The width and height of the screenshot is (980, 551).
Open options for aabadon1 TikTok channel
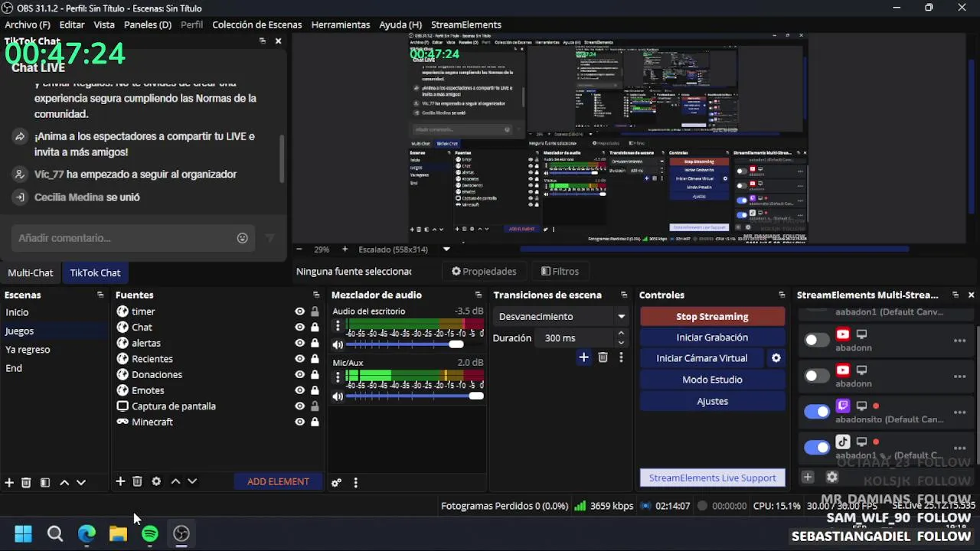(959, 448)
